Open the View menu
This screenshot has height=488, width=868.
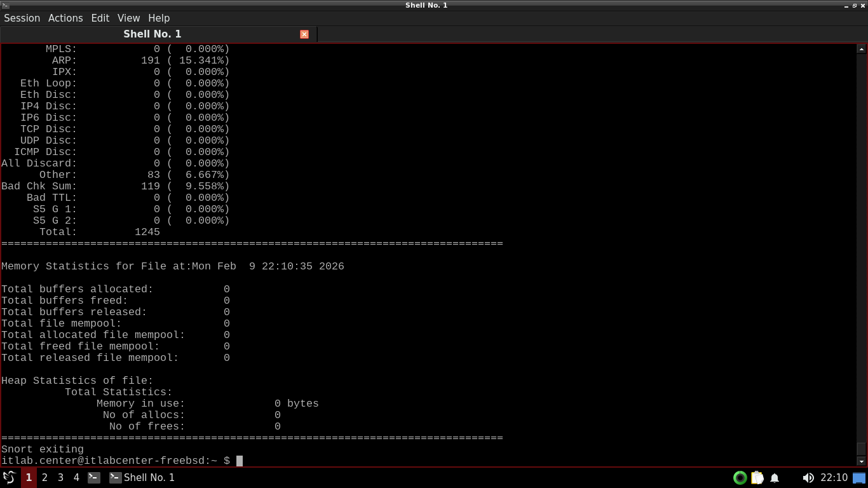tap(128, 18)
